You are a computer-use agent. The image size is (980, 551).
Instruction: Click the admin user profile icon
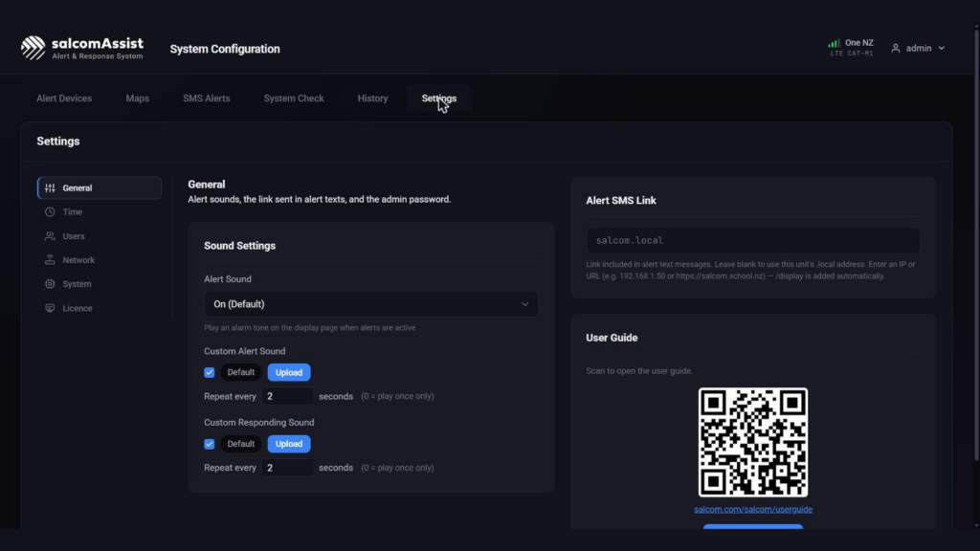[896, 48]
